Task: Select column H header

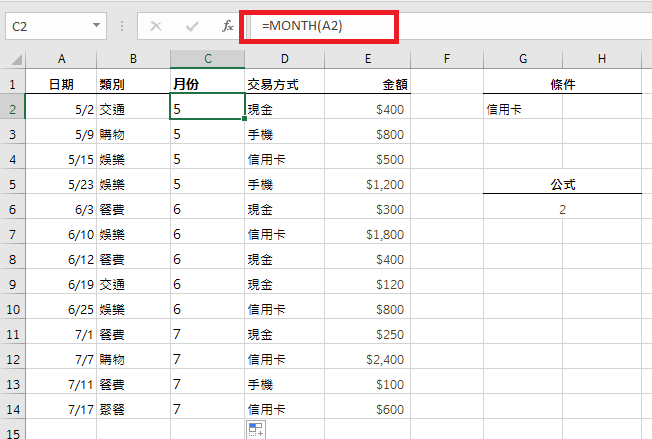Action: coord(602,59)
